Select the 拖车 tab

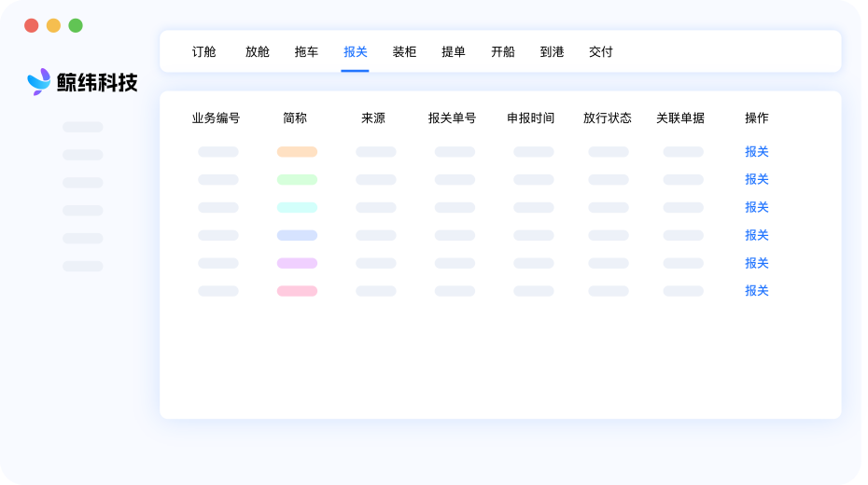click(306, 52)
